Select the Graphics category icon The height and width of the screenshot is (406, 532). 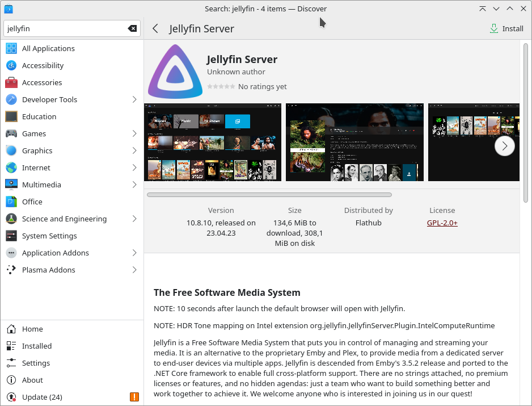(x=11, y=150)
